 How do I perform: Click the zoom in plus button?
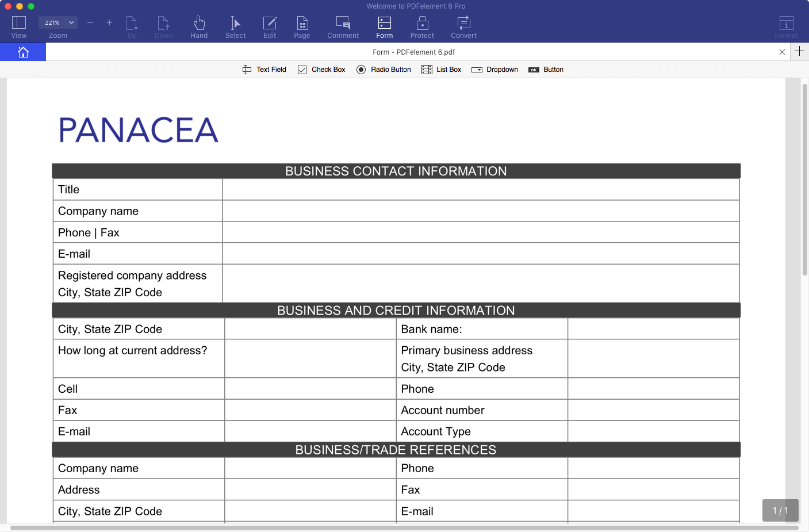point(109,23)
